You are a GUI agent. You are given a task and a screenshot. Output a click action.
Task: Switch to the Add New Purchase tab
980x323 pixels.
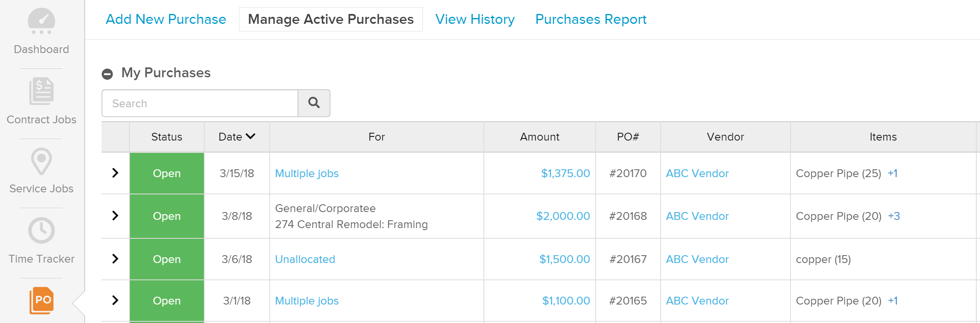[x=166, y=19]
